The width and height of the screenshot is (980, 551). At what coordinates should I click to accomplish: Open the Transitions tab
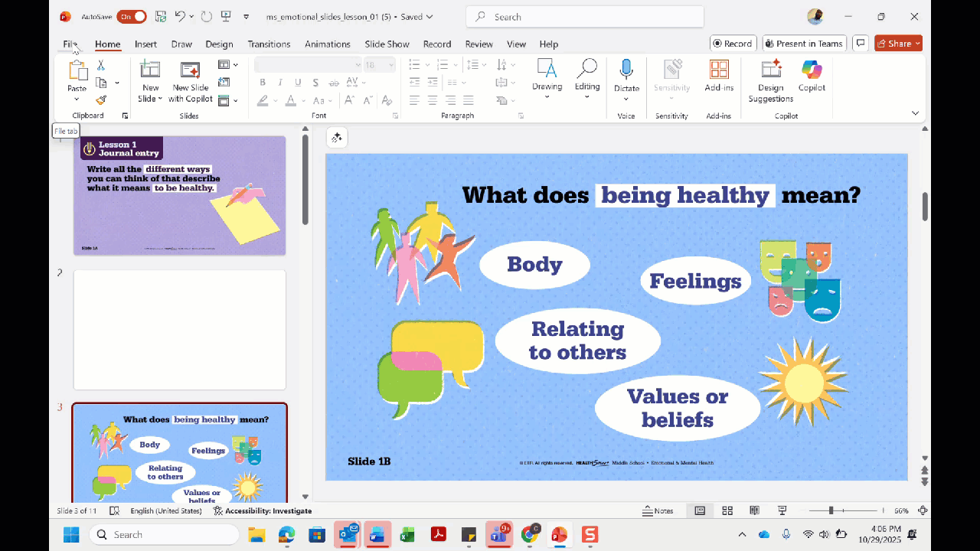[269, 44]
